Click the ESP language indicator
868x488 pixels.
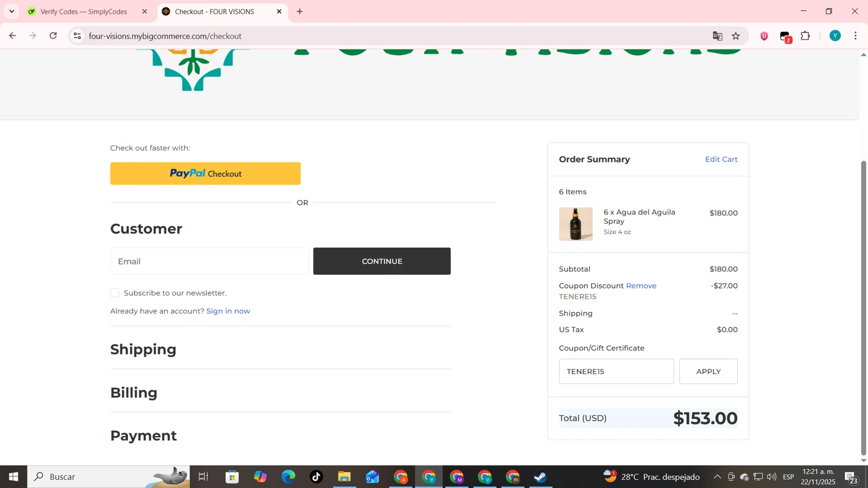tap(789, 477)
